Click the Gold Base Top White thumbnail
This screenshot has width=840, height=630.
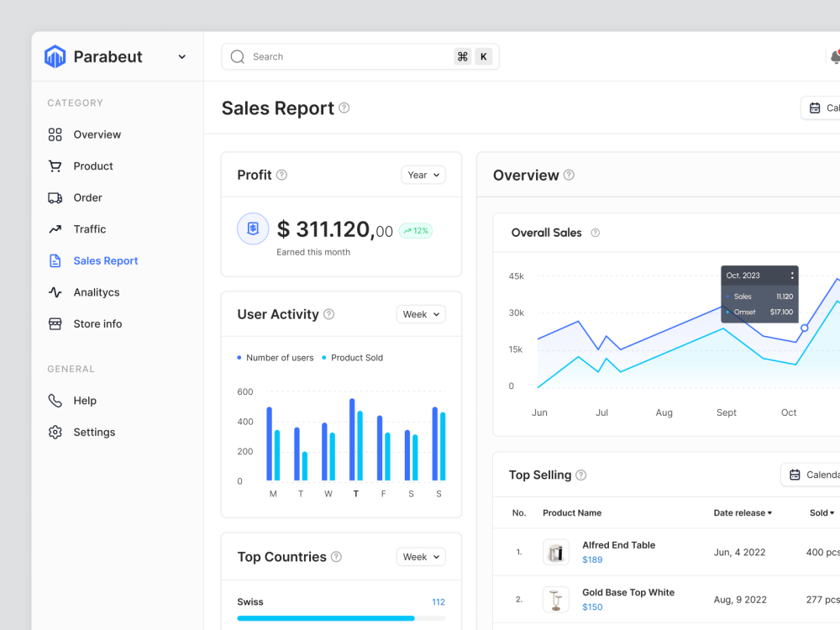tap(556, 600)
